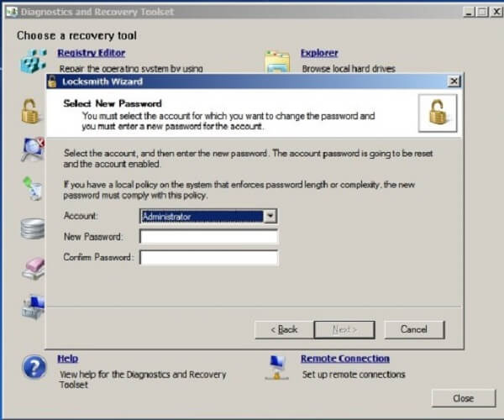Click the Diagnostics and Recovery Toolset title icon
The image size is (504, 420).
tap(13, 12)
